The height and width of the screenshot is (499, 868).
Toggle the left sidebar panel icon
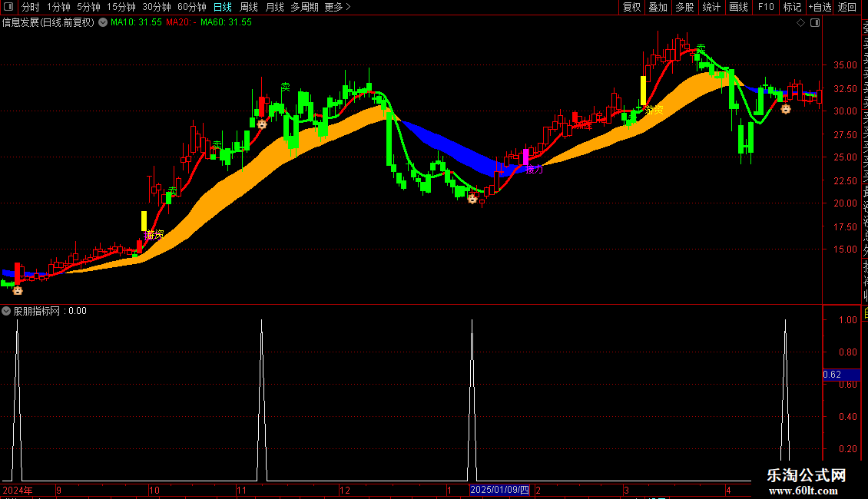coord(8,7)
